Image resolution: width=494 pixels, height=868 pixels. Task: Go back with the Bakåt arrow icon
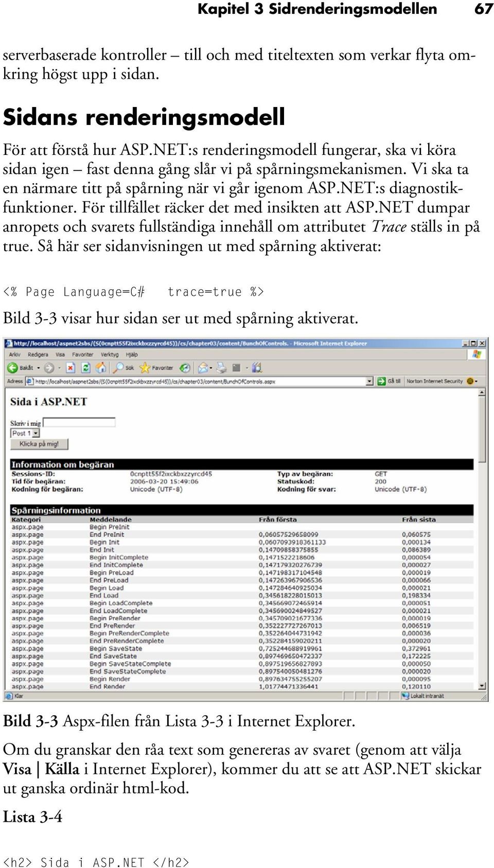coord(12,368)
